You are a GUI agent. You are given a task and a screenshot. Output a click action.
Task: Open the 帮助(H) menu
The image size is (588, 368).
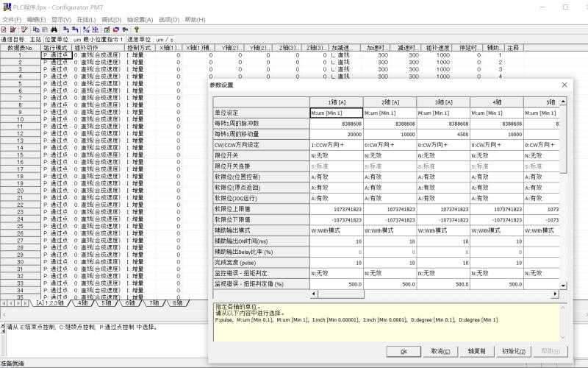click(195, 20)
